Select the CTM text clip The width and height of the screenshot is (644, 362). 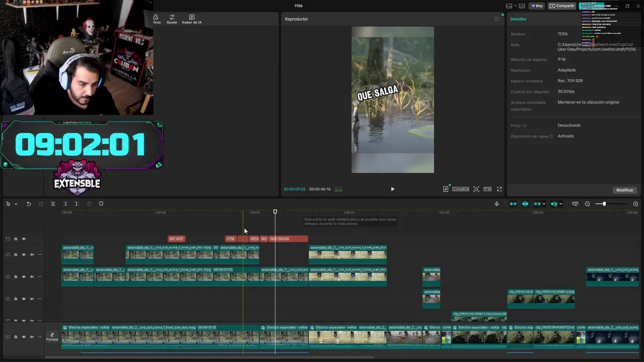(231, 239)
